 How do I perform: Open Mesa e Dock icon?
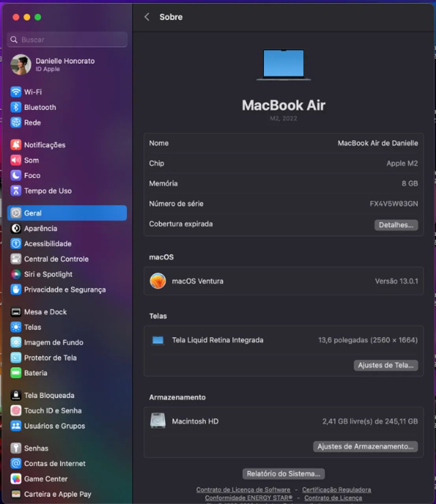coord(16,312)
